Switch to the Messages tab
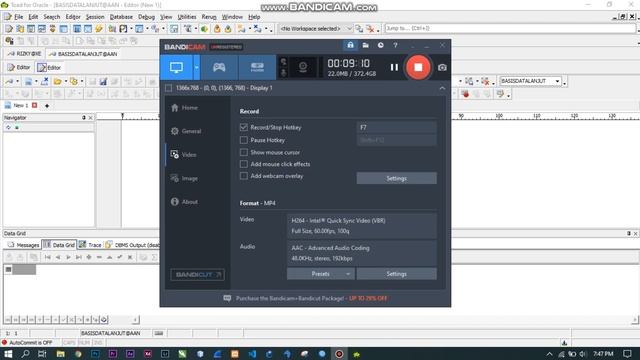 click(x=24, y=245)
